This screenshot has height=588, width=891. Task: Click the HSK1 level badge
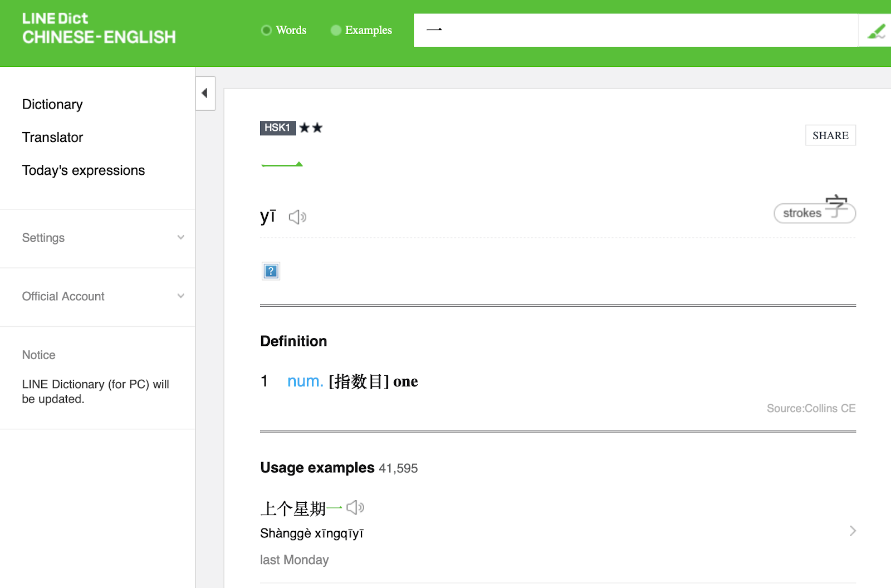(x=277, y=128)
